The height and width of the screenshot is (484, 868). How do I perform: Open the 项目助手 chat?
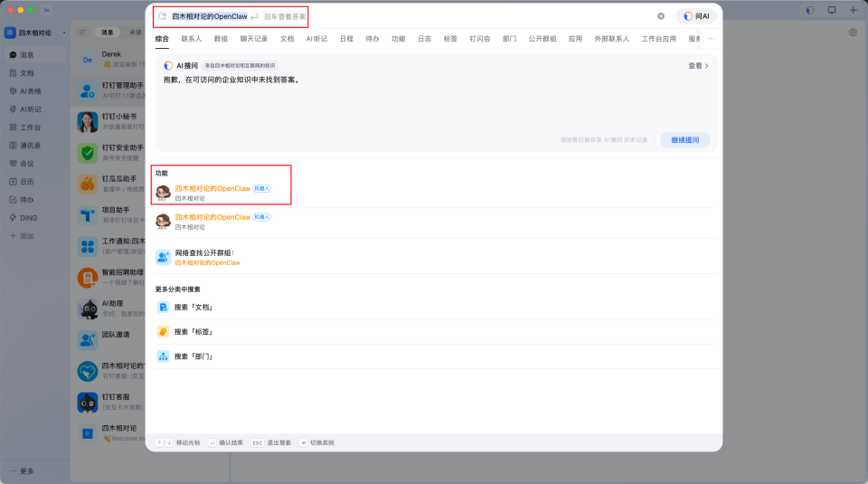pyautogui.click(x=109, y=215)
